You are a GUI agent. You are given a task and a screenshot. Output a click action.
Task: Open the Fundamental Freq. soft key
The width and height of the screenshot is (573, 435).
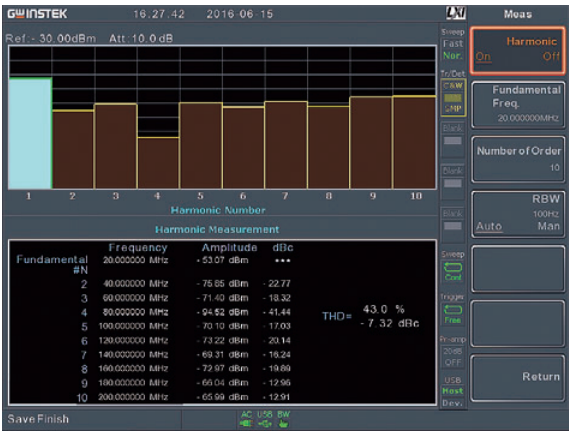518,105
